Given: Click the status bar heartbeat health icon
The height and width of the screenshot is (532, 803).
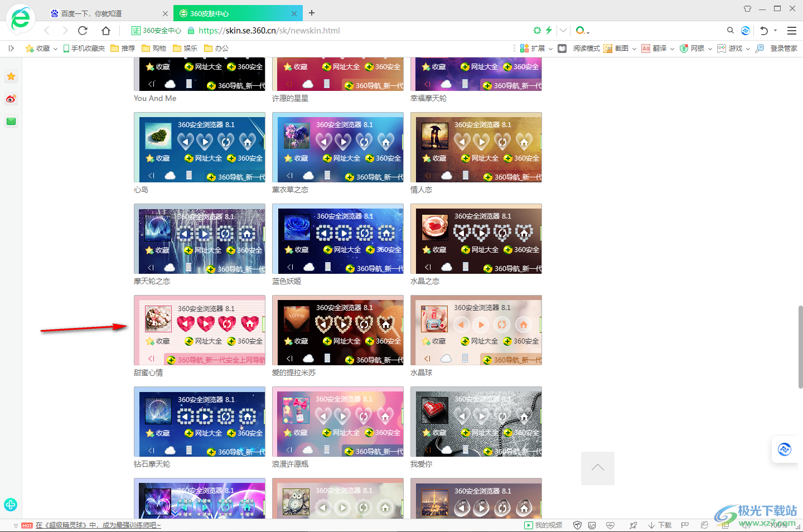Looking at the screenshot, I should [x=610, y=525].
